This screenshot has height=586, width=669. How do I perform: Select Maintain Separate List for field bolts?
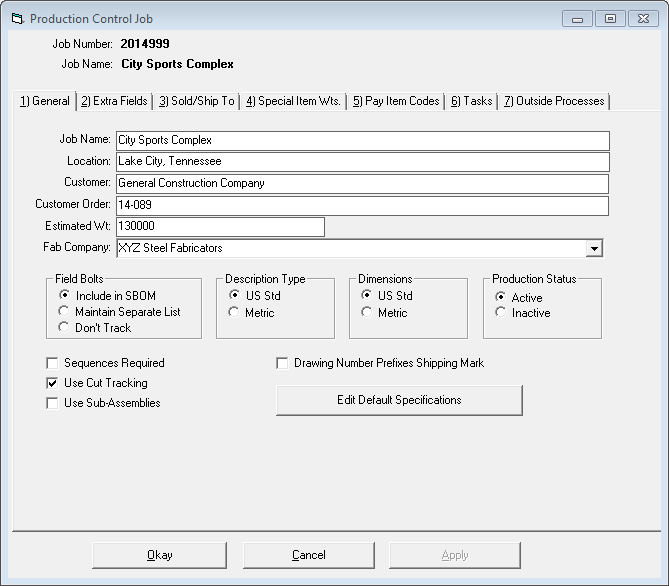(65, 312)
